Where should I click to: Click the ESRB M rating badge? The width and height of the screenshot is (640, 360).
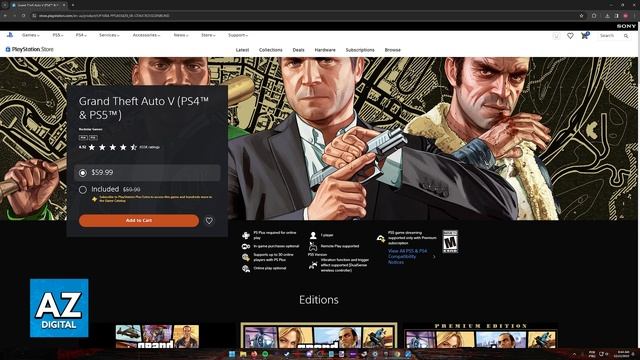pos(450,241)
